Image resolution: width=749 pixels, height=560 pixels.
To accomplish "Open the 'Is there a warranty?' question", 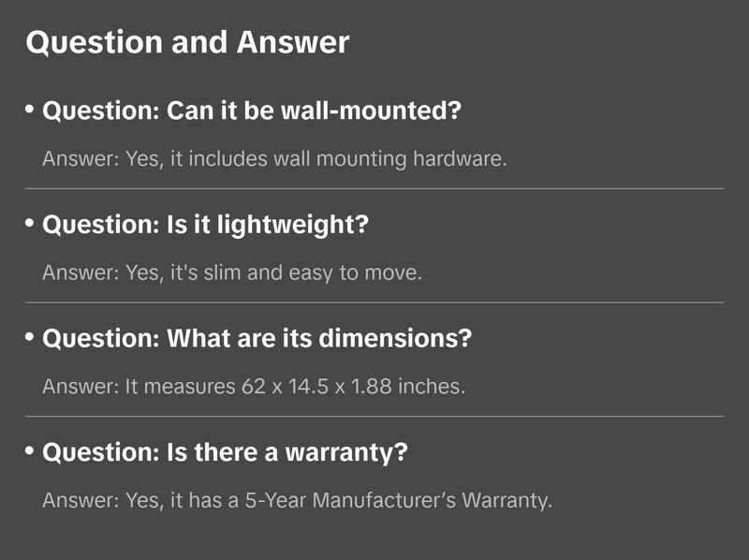I will point(226,453).
